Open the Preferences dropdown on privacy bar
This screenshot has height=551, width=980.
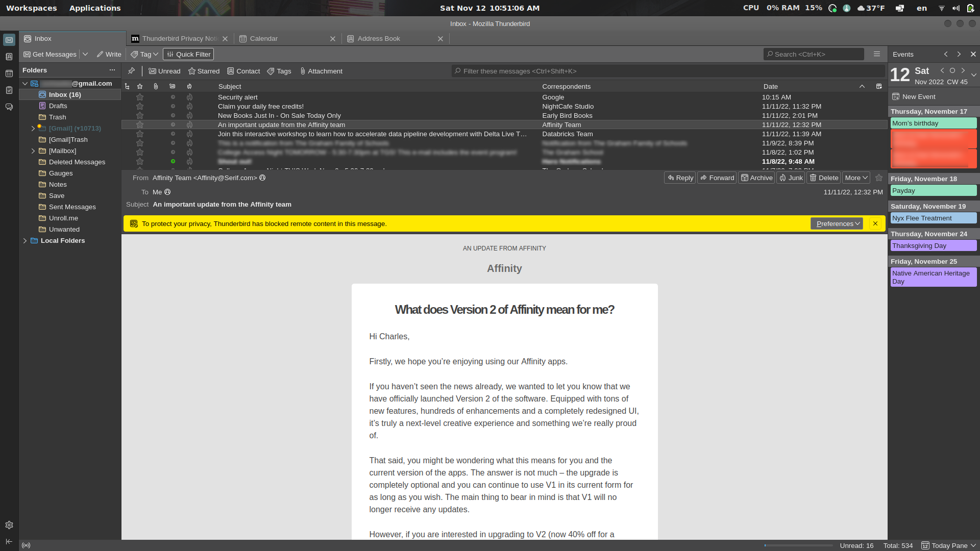(837, 223)
